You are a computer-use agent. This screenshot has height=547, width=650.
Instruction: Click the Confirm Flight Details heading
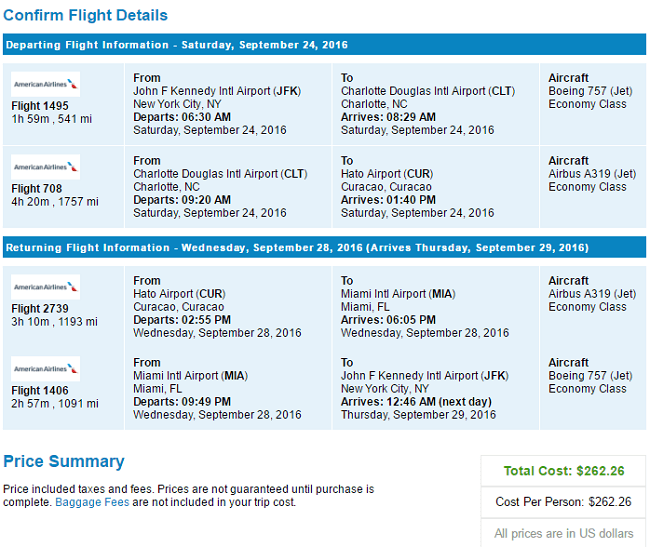[85, 16]
